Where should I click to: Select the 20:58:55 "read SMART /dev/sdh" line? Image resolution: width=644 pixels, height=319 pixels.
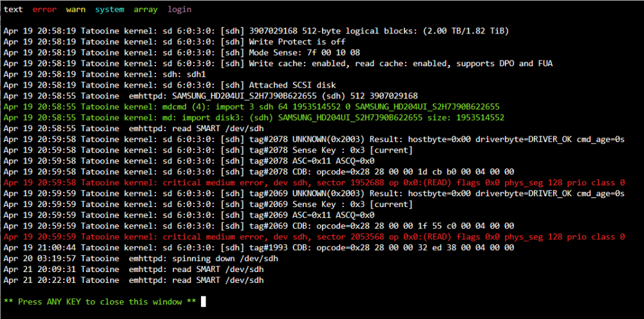pyautogui.click(x=133, y=129)
